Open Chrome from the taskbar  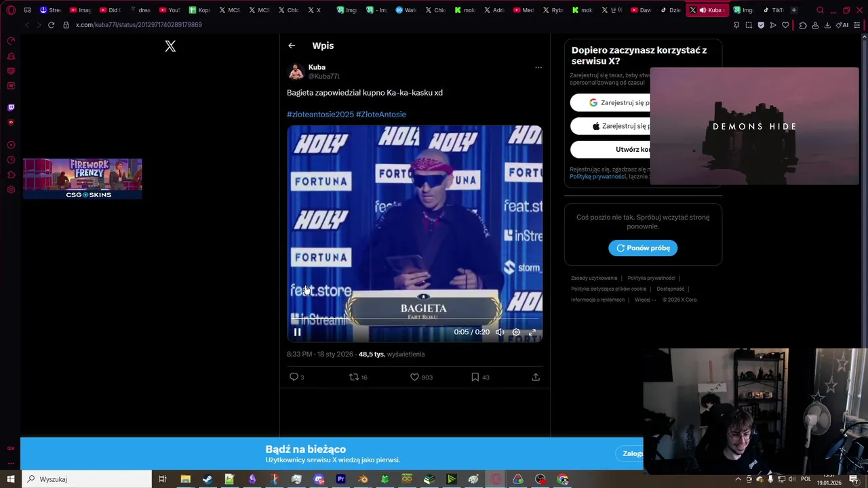coord(562,479)
